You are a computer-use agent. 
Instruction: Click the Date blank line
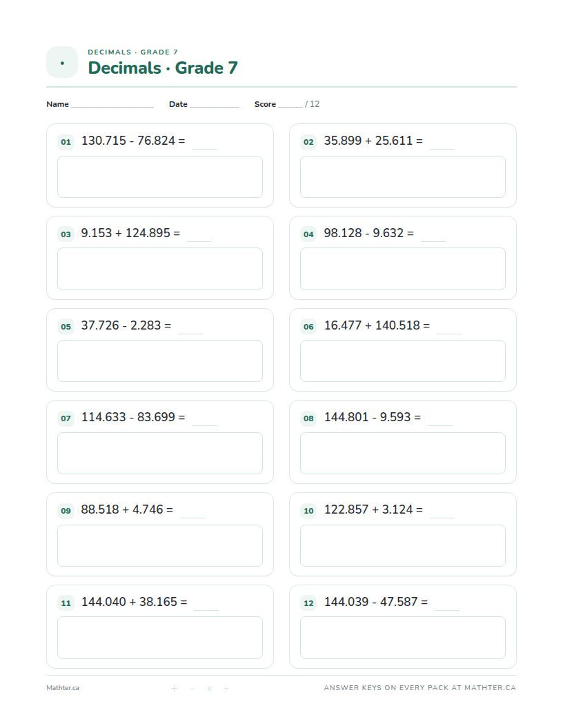point(214,106)
